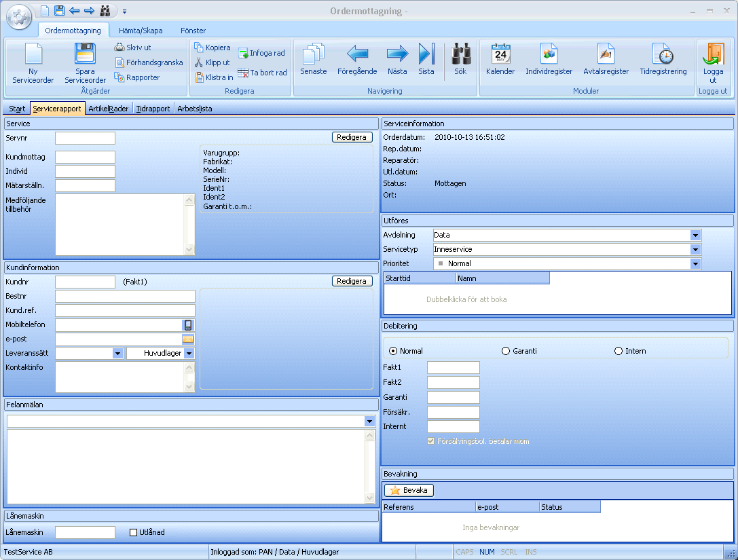Switch to the ArtikelRader tab
Viewport: 738px width, 560px height.
109,109
